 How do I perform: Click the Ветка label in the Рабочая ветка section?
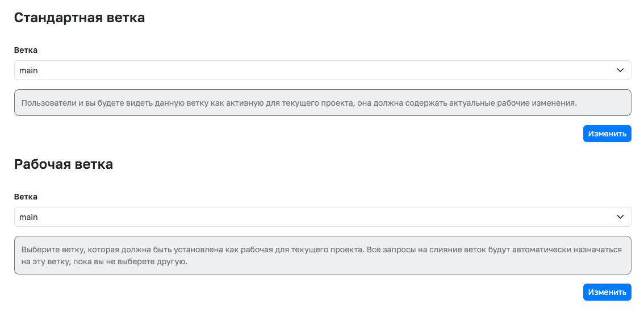click(x=26, y=197)
